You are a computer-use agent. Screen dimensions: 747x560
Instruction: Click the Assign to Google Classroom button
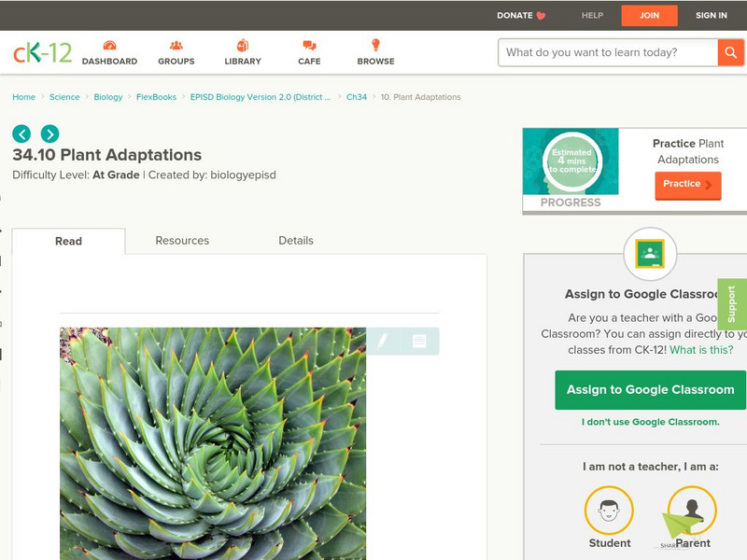[x=650, y=390]
